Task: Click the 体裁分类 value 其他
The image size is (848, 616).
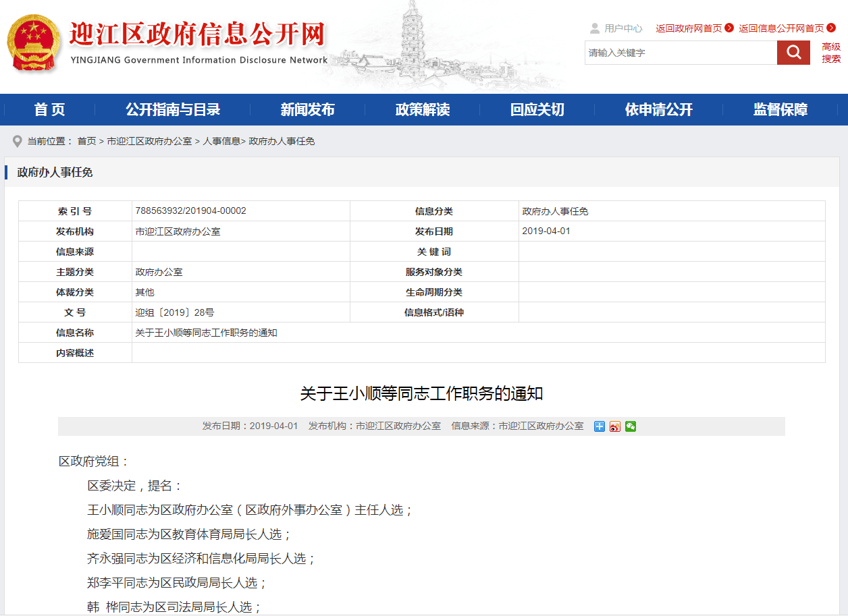Action: click(145, 292)
